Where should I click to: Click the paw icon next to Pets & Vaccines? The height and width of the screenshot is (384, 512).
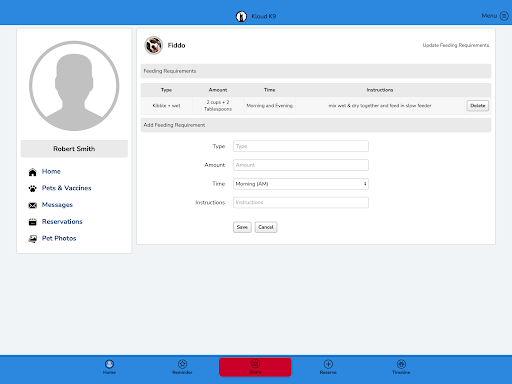coord(32,189)
